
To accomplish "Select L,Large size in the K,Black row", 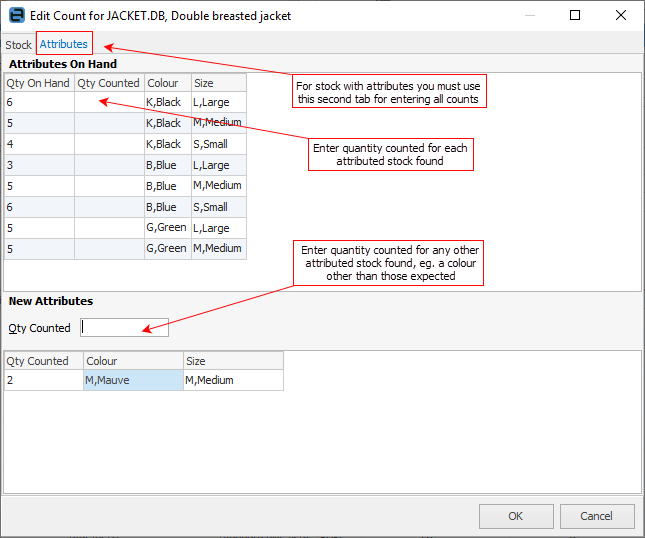I will [219, 102].
